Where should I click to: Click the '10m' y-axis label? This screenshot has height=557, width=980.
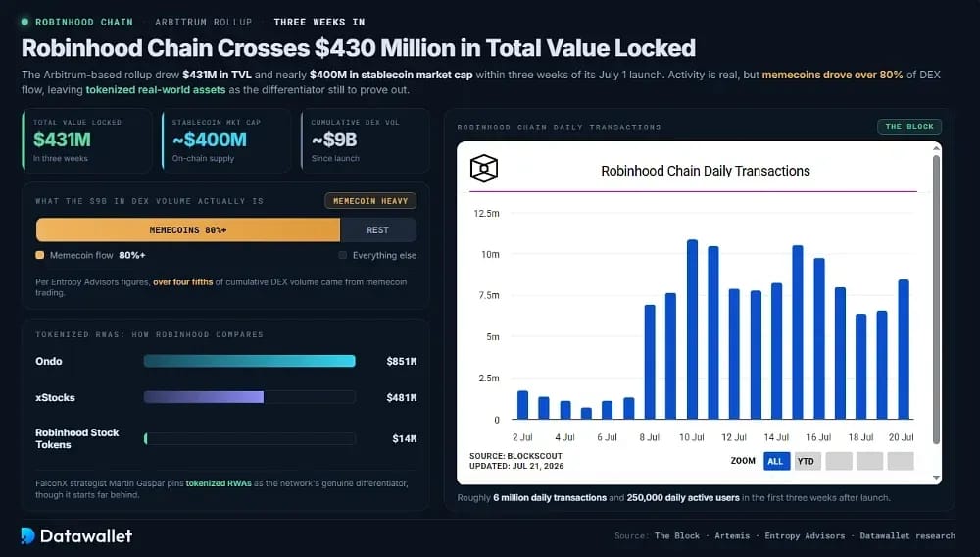pos(490,254)
